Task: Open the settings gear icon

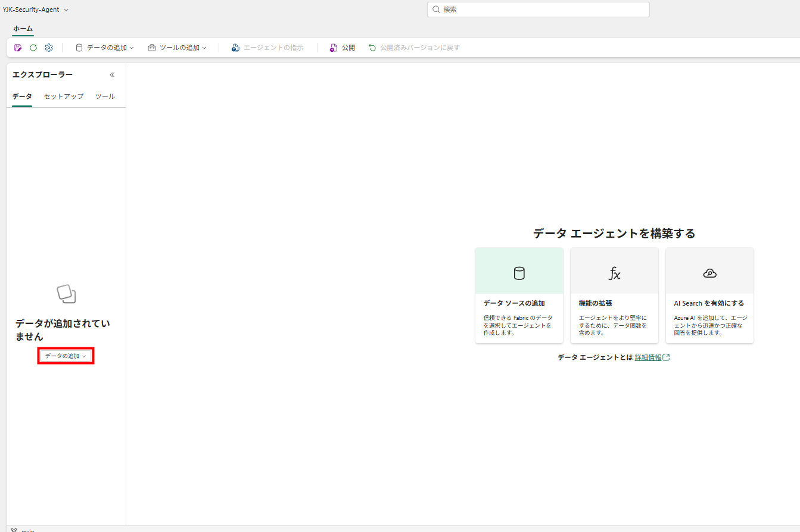Action: 49,48
